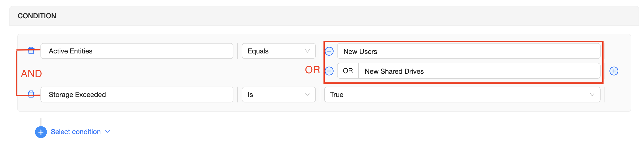Click the CONDITION section header
Viewport: 644px width, 144px height.
point(37,16)
